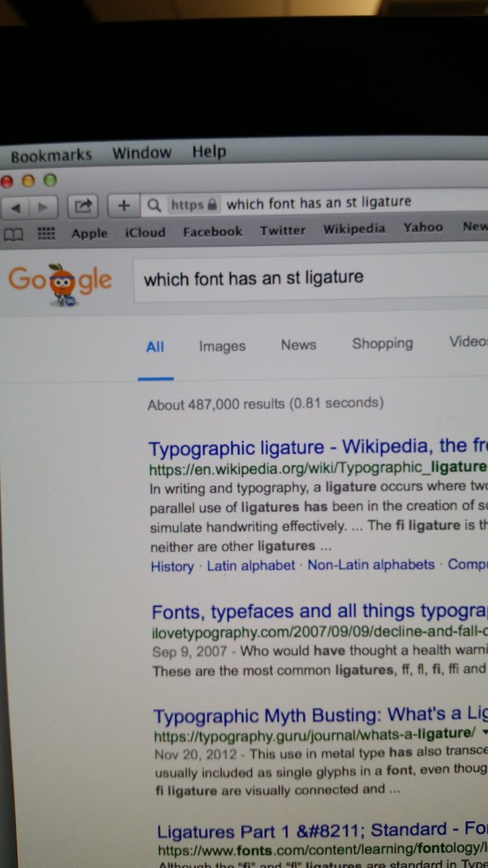The width and height of the screenshot is (488, 868).
Task: Click the 'Nov 20, 2012' date text
Action: pos(194,754)
